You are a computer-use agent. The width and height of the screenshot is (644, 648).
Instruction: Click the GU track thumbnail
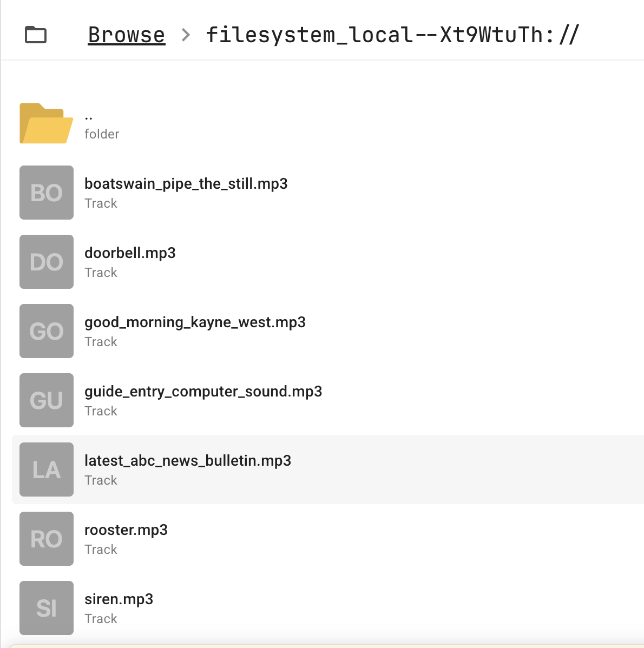[47, 400]
